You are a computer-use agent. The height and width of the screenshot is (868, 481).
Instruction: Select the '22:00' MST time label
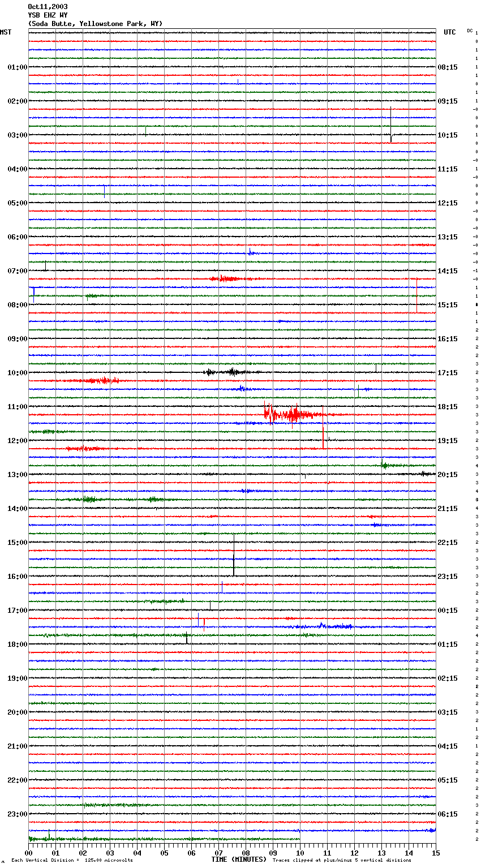18,780
